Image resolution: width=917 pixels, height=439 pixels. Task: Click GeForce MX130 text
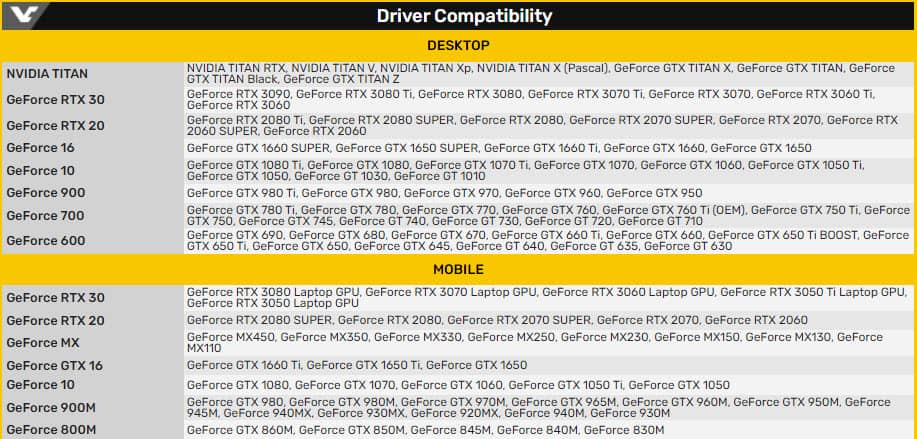point(788,337)
